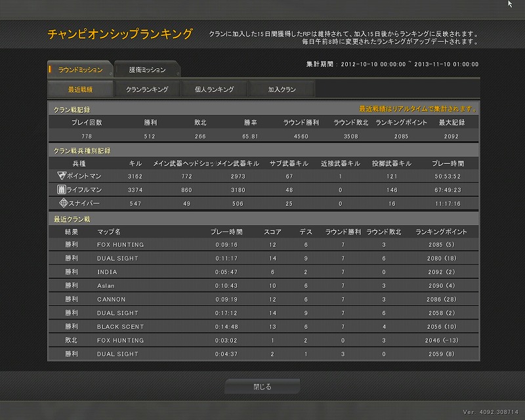Image resolution: width=525 pixels, height=420 pixels.
Task: Click the Rifleman class icon
Action: [62, 190]
